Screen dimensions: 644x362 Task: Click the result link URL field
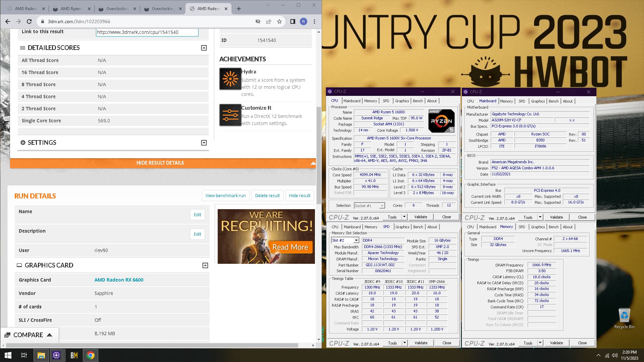147,32
